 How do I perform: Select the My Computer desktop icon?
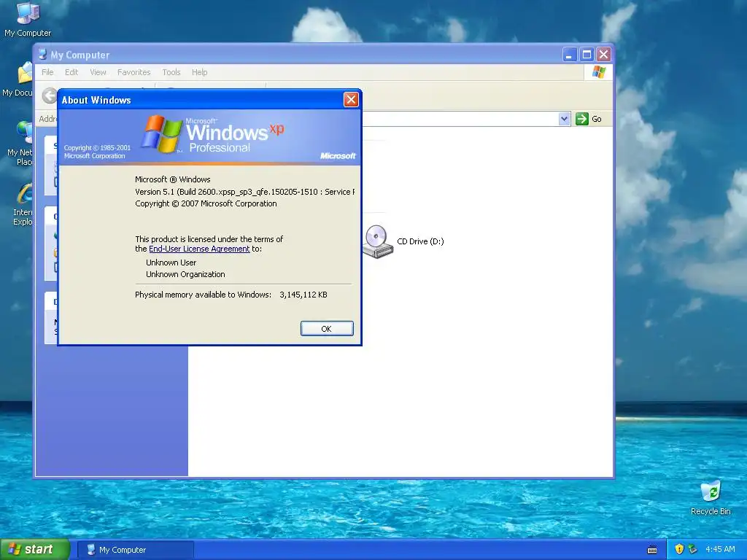[x=28, y=20]
